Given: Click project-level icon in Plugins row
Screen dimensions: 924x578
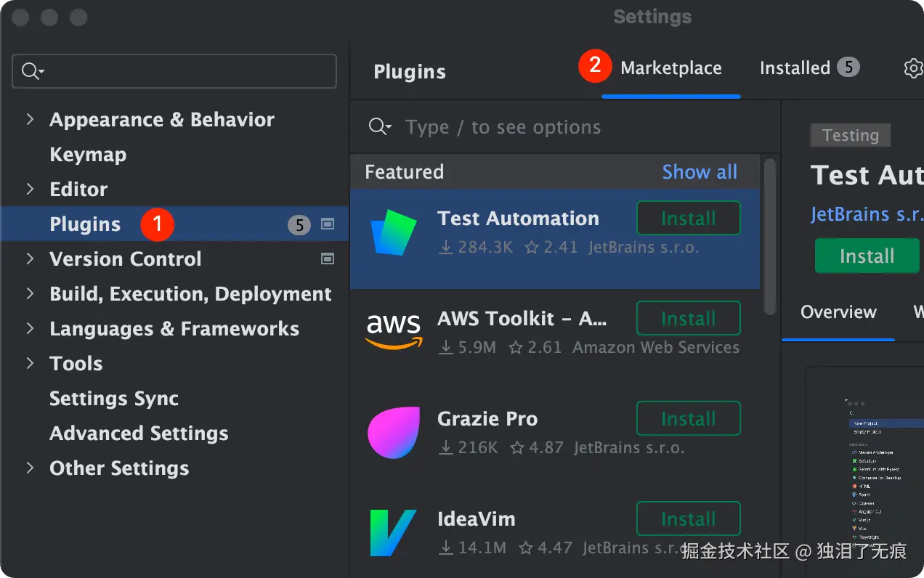Looking at the screenshot, I should click(328, 224).
